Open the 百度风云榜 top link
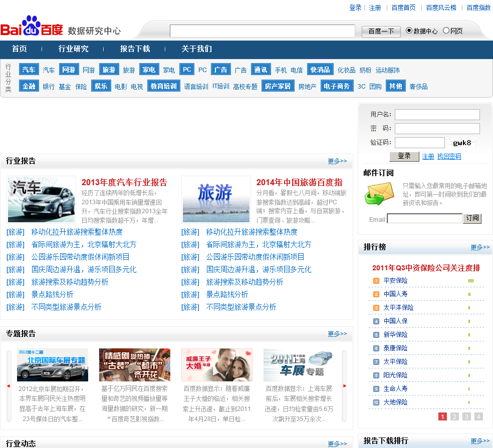493x448 pixels. (441, 8)
